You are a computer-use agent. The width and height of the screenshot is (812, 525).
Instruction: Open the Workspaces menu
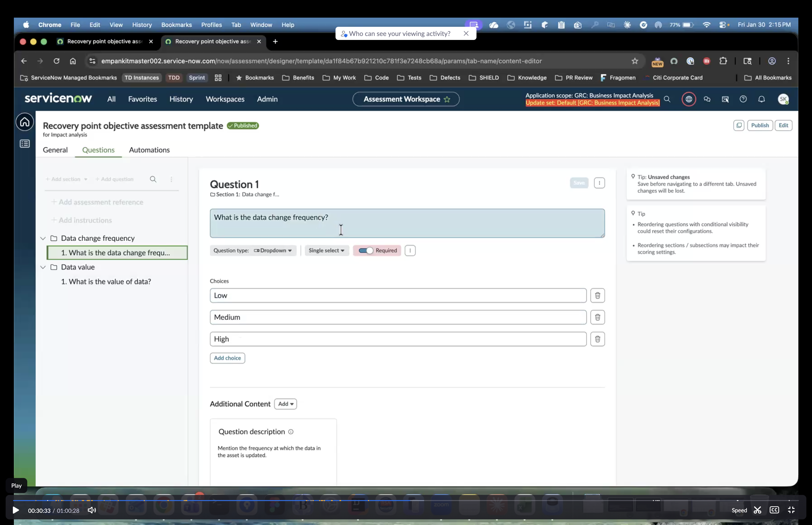(x=225, y=99)
